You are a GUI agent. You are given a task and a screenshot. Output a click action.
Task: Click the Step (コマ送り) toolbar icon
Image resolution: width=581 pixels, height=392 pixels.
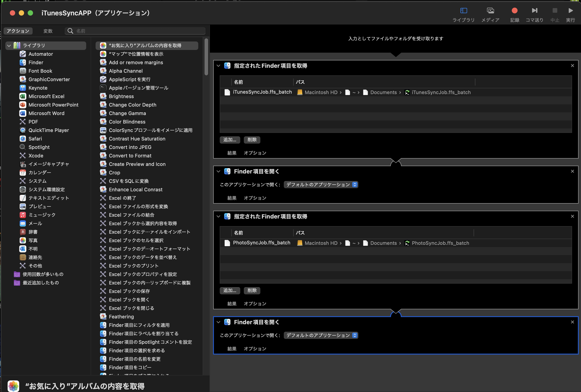pos(534,11)
